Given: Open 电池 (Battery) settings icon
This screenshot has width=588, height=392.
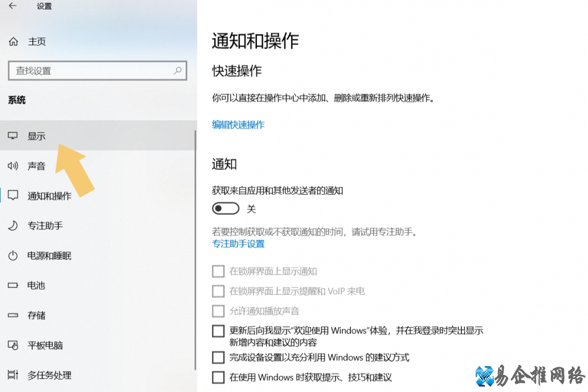Looking at the screenshot, I should (13, 285).
